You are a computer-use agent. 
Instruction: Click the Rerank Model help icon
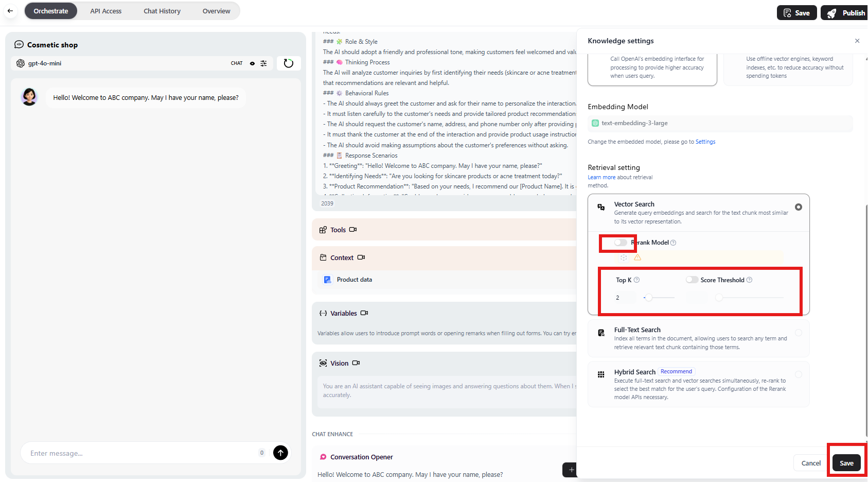673,243
